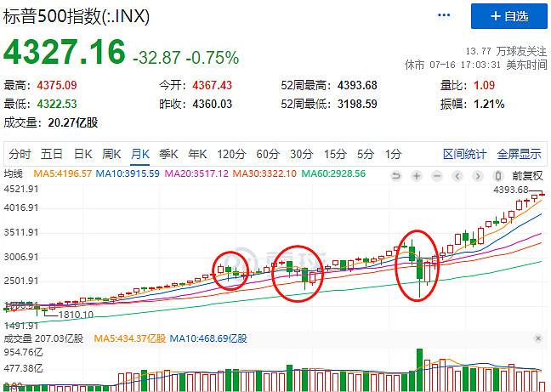Show the 1分 interval chart

pyautogui.click(x=393, y=154)
